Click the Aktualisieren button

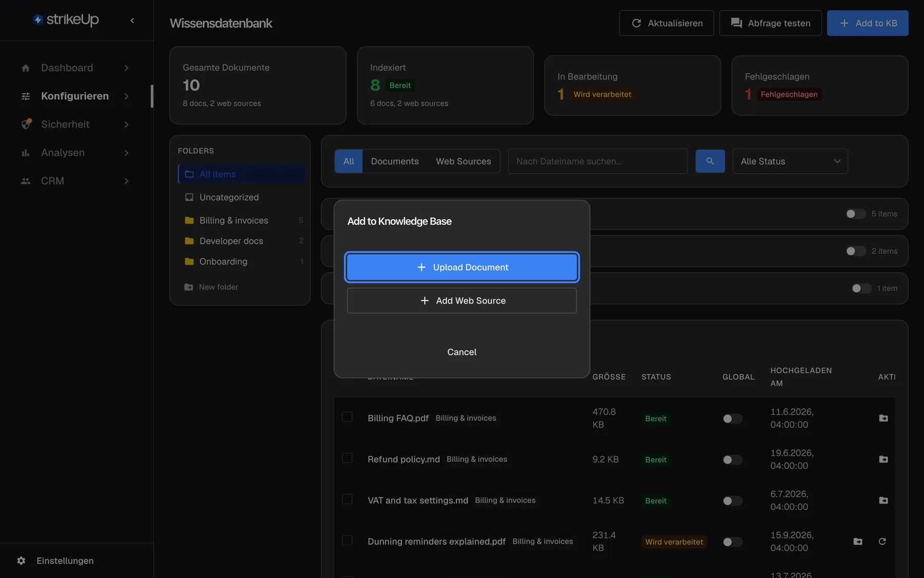point(666,23)
